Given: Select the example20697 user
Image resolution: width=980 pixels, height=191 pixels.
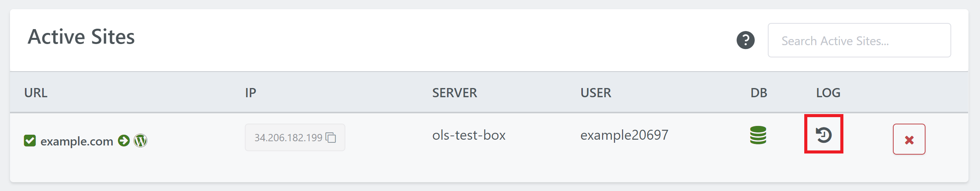Looking at the screenshot, I should point(624,135).
